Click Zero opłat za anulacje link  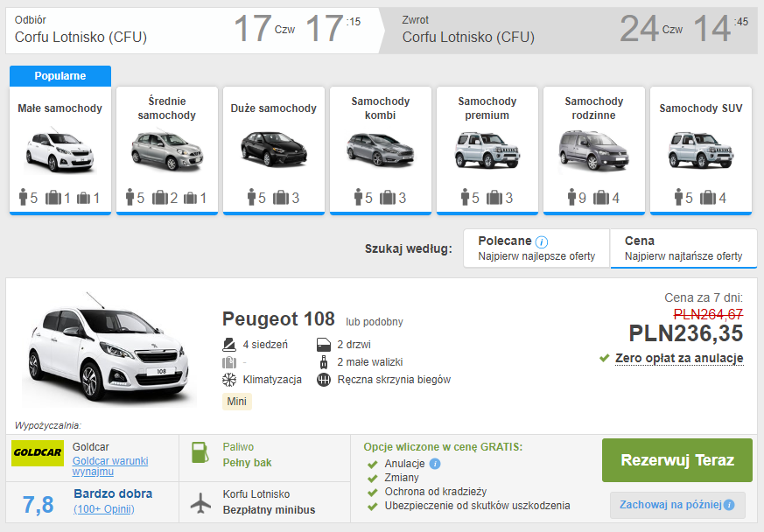[x=679, y=358]
